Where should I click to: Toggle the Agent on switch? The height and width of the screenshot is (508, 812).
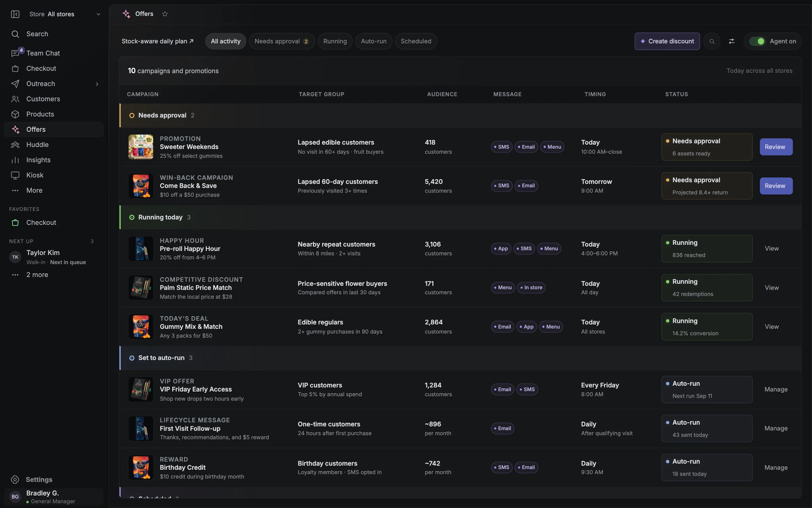click(757, 41)
